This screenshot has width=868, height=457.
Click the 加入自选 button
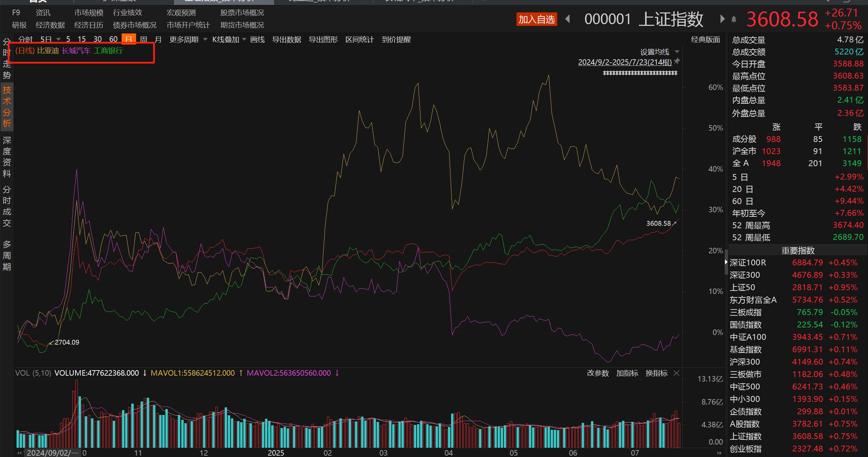pyautogui.click(x=537, y=19)
